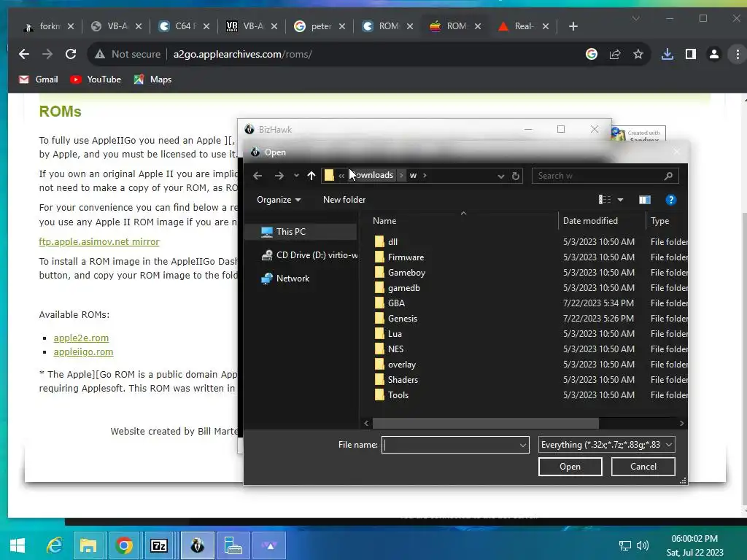Click the Cancel button

pos(643,467)
